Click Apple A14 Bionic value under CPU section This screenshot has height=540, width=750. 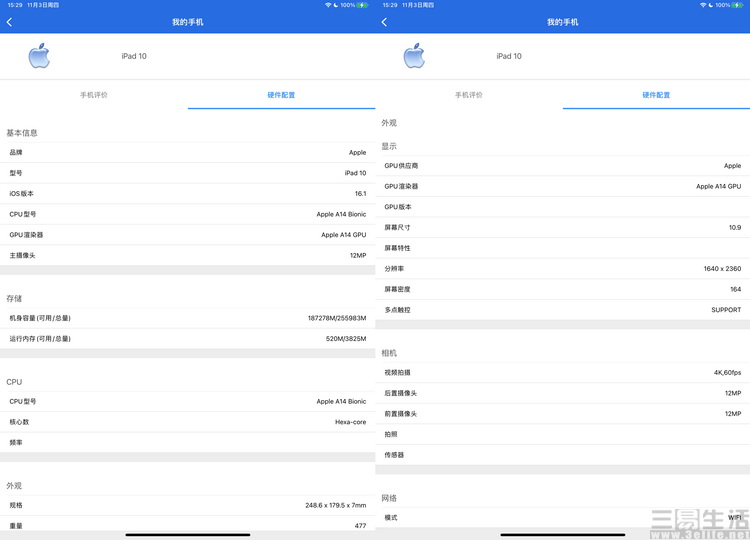341,401
